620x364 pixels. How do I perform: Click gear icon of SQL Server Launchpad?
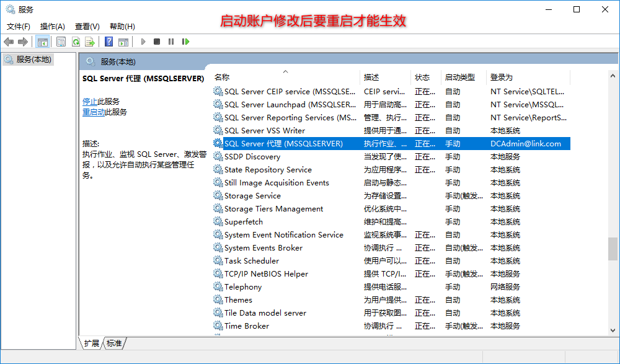pos(218,104)
